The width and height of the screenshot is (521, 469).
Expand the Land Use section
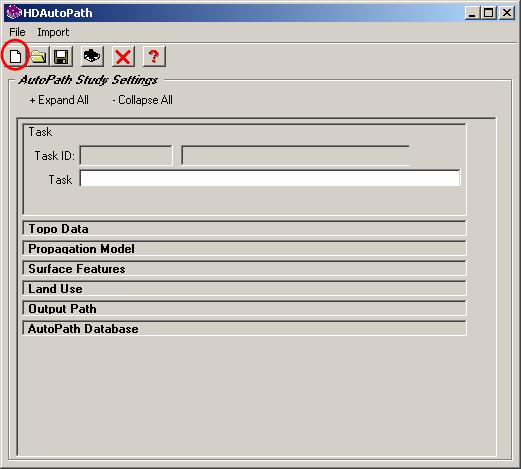click(244, 289)
